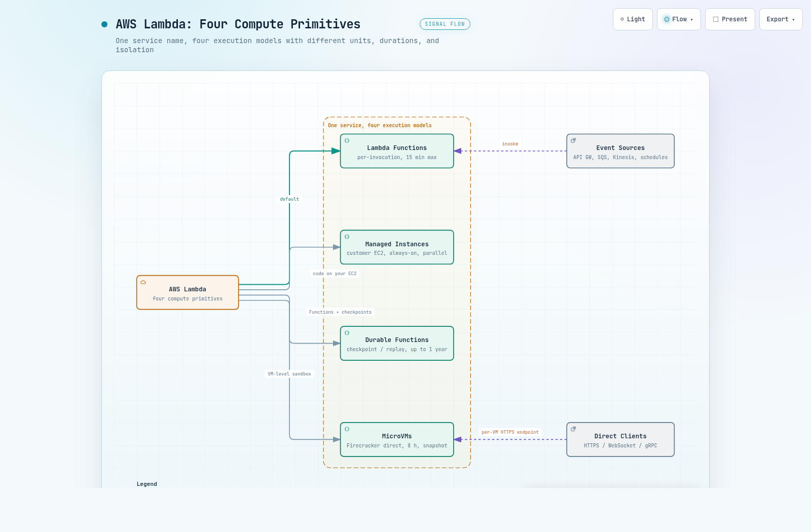Click the "AWS Lambda: Four Compute Primitives" title
This screenshot has width=811, height=532.
[x=238, y=24]
